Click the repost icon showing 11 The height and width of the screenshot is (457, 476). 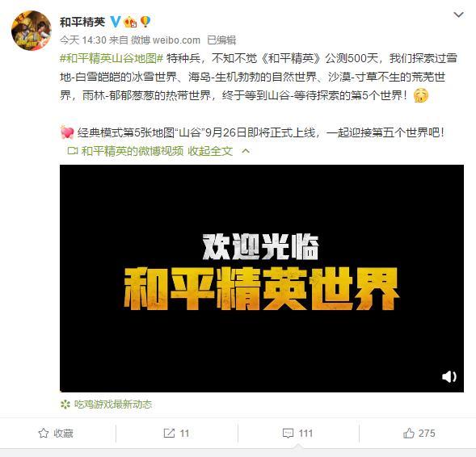169,433
